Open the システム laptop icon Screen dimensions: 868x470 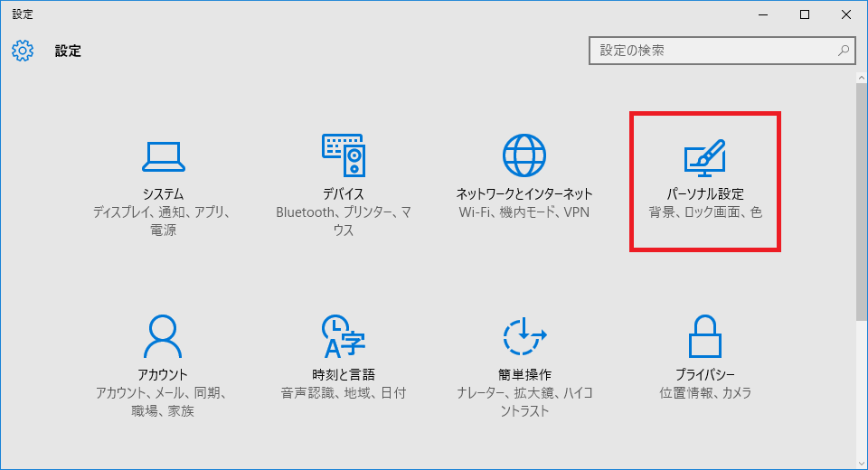[164, 156]
